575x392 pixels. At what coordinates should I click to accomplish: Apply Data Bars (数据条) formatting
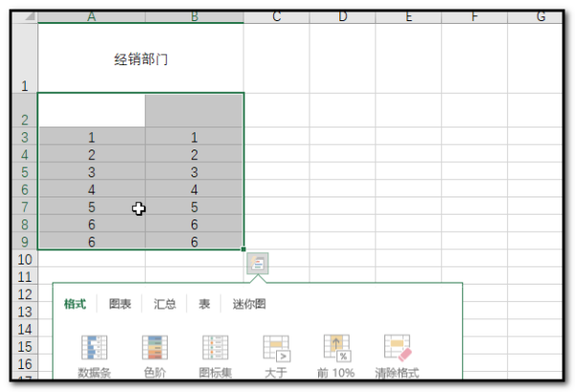(x=94, y=357)
